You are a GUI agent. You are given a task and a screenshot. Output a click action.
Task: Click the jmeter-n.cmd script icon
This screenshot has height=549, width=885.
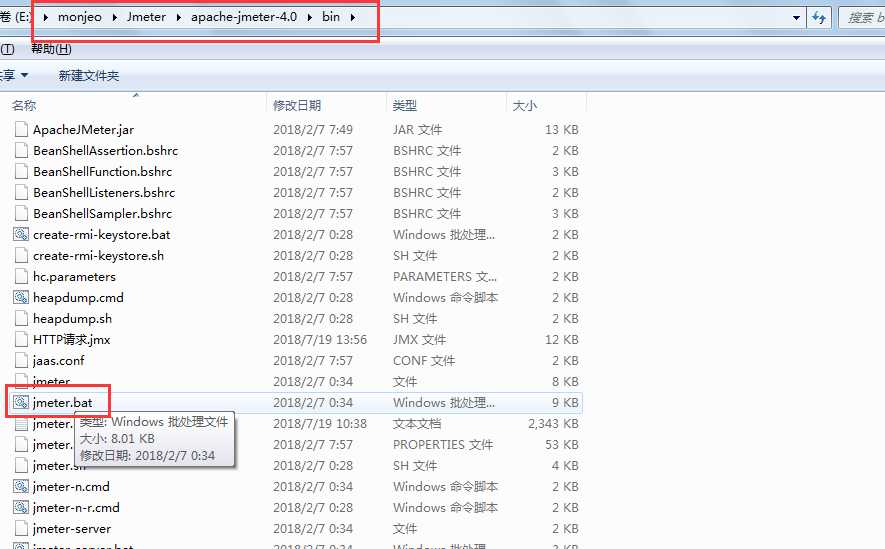[x=21, y=486]
